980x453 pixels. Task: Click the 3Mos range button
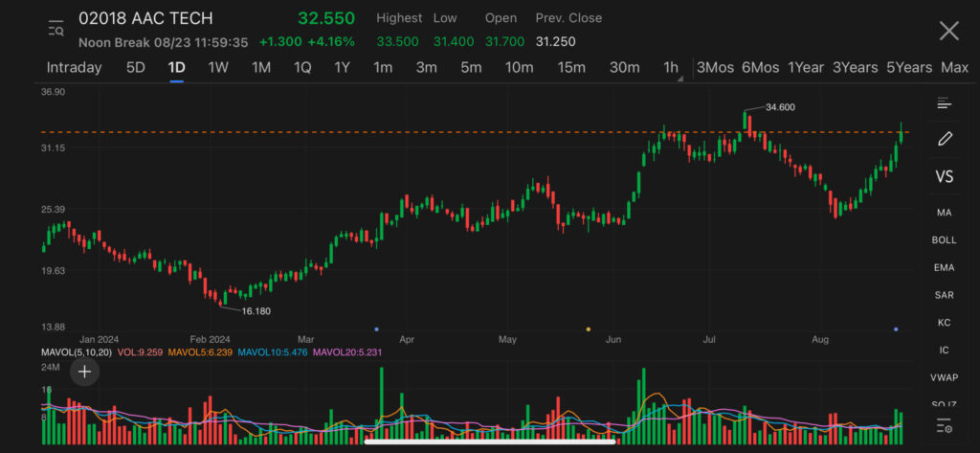tap(716, 68)
